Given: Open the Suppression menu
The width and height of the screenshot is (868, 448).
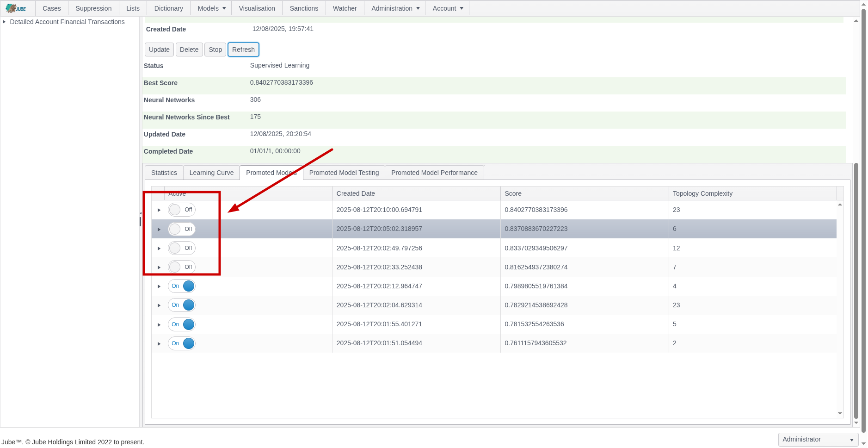Looking at the screenshot, I should pos(93,8).
